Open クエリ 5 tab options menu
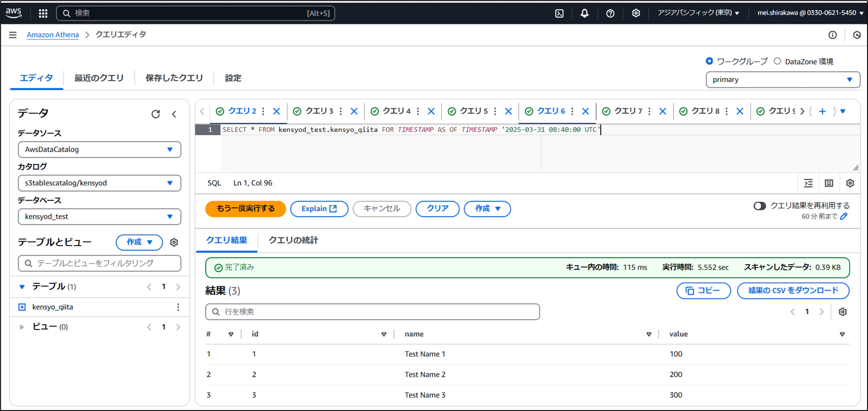This screenshot has height=411, width=868. tap(495, 111)
